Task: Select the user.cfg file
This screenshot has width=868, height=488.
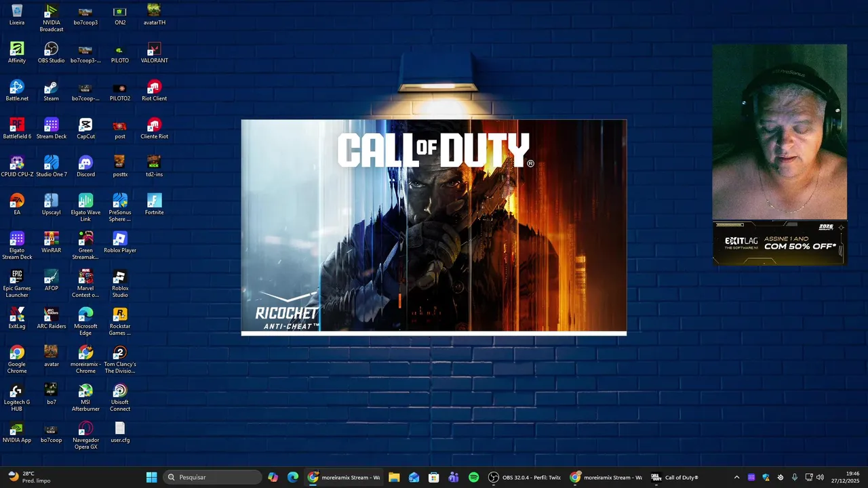Action: tap(120, 432)
